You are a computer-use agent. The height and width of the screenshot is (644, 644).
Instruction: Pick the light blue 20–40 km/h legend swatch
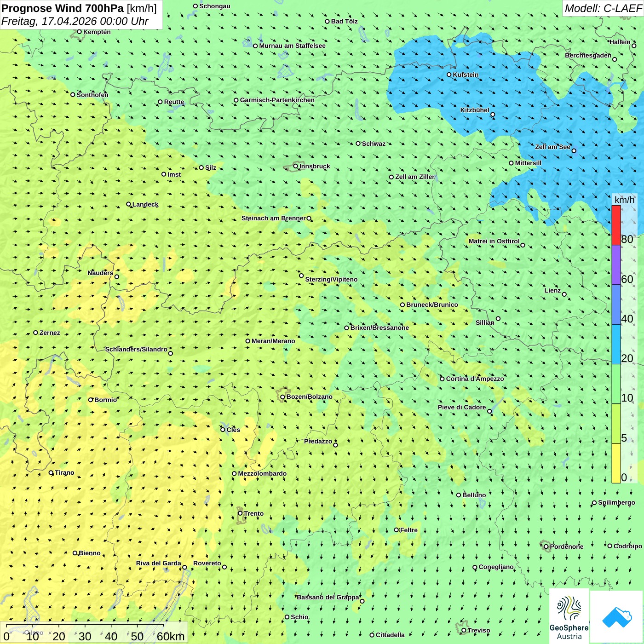tap(616, 345)
